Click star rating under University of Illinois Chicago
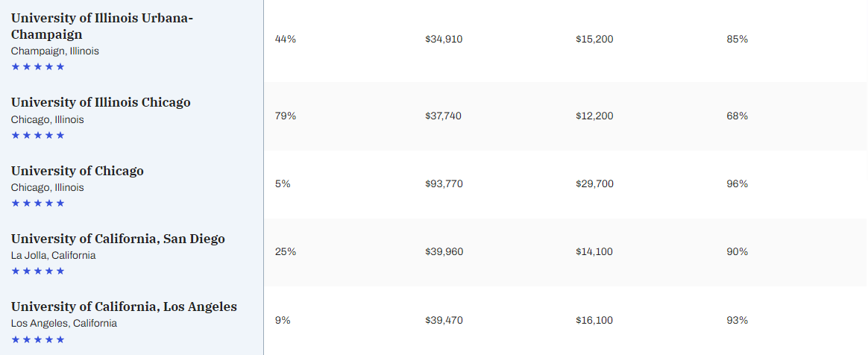This screenshot has height=355, width=868. pyautogui.click(x=37, y=135)
